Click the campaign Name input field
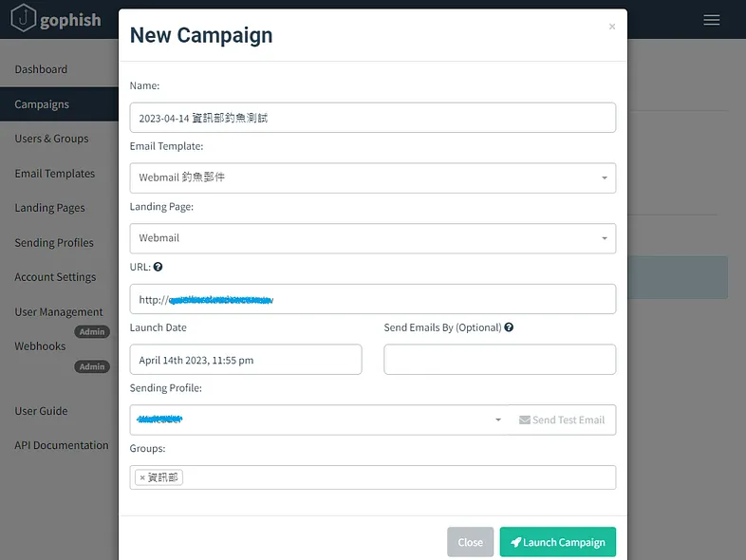The height and width of the screenshot is (560, 746). click(x=372, y=118)
